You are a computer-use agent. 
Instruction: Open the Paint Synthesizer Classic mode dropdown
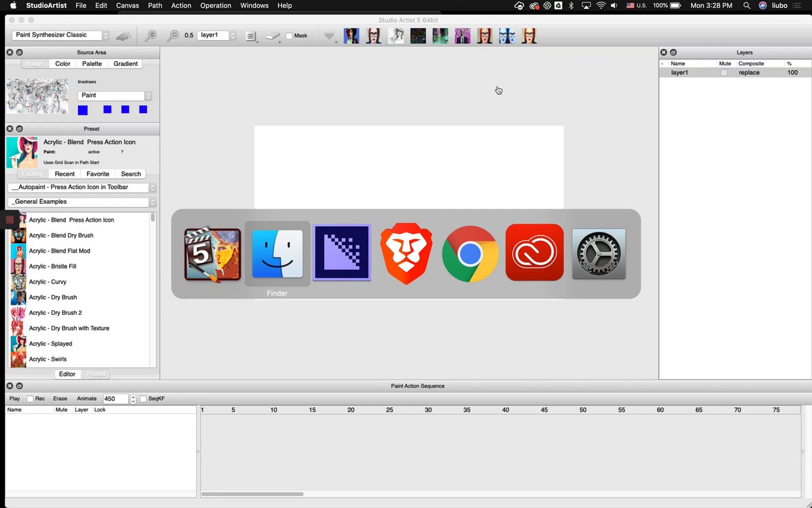coord(61,36)
